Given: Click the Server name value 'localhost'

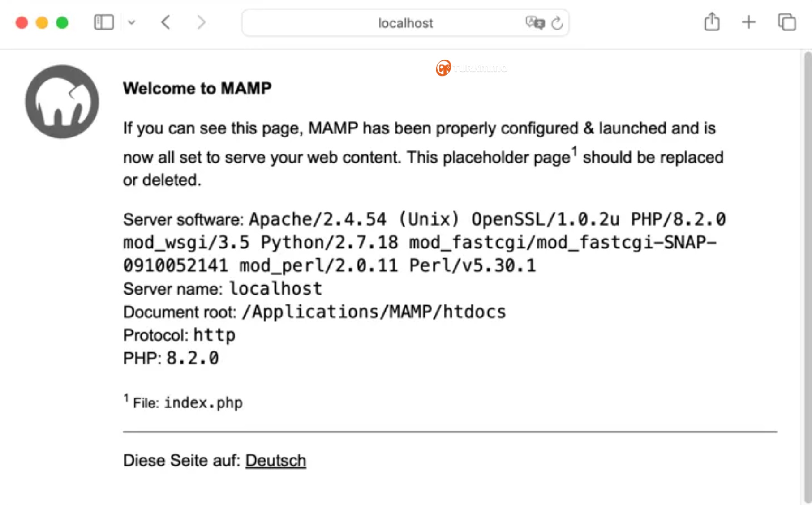Looking at the screenshot, I should click(275, 289).
